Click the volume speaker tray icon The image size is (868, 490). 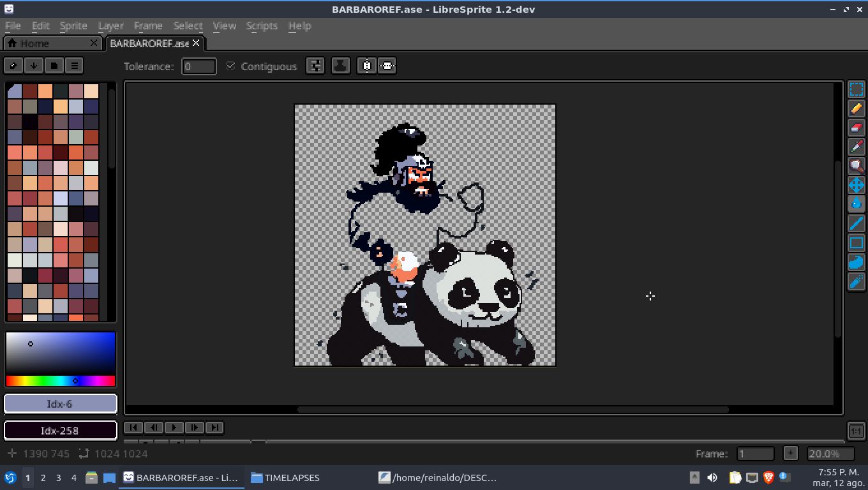click(x=712, y=477)
